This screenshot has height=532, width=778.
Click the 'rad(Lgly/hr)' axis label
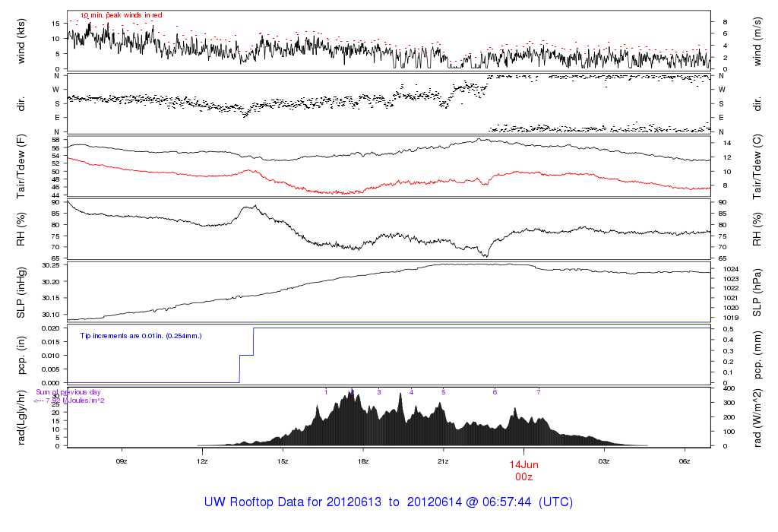[x=21, y=417]
